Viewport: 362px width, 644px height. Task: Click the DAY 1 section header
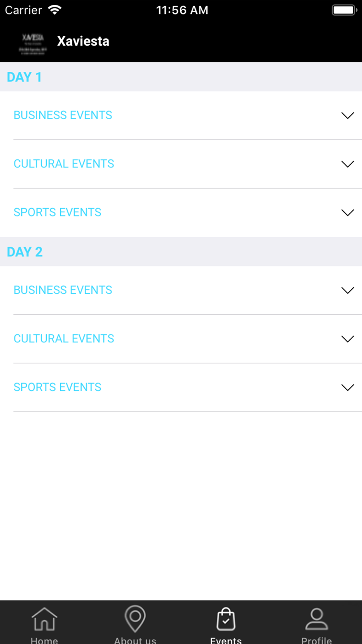[24, 77]
